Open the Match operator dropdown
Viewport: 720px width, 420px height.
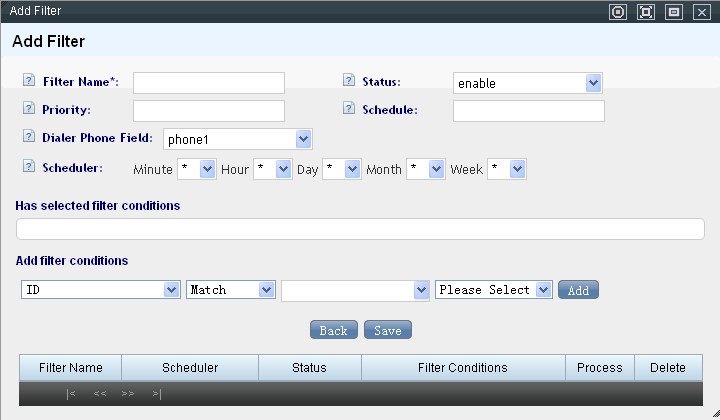[x=230, y=290]
